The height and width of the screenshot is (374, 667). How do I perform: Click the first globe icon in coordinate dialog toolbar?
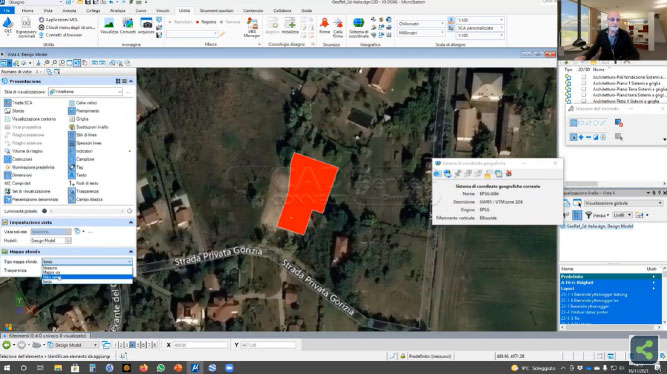(x=438, y=174)
